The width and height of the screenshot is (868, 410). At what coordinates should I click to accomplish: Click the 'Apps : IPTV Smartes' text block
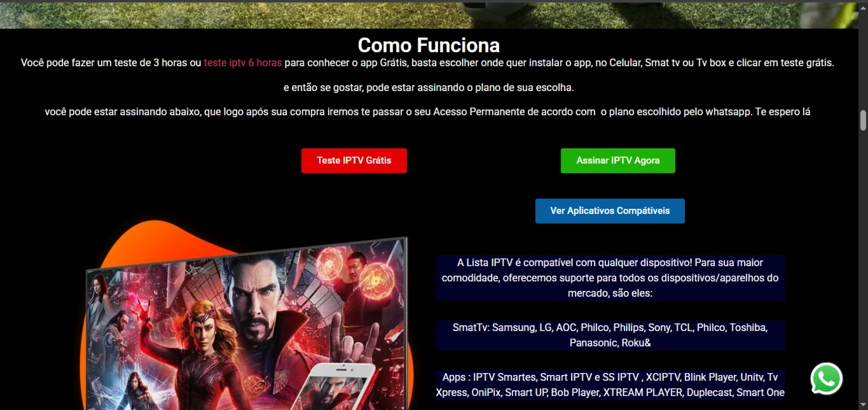[x=610, y=385]
